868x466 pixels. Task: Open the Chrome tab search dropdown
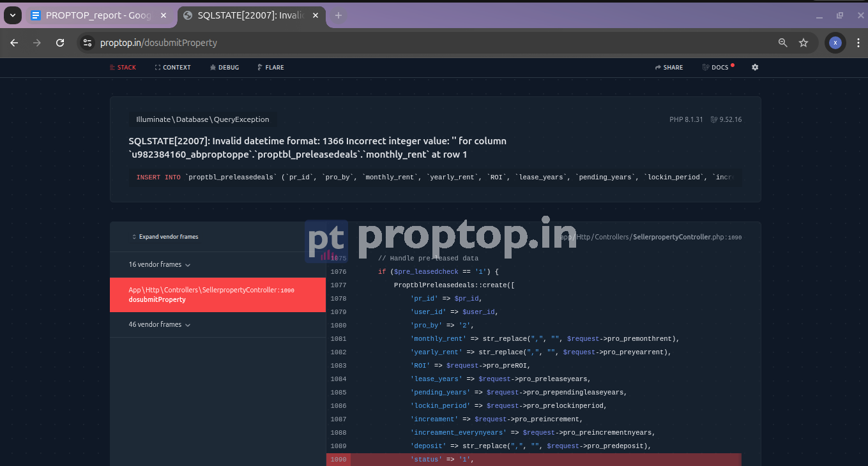pos(12,15)
